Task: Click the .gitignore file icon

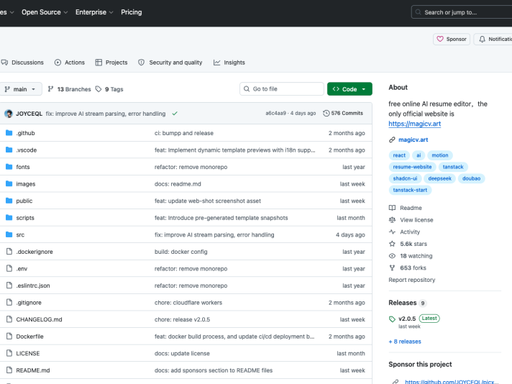Action: click(9, 303)
